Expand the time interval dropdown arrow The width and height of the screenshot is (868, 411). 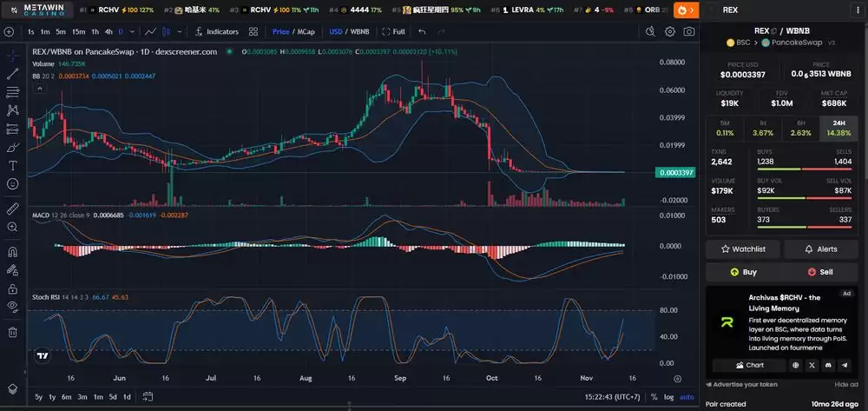click(x=133, y=31)
